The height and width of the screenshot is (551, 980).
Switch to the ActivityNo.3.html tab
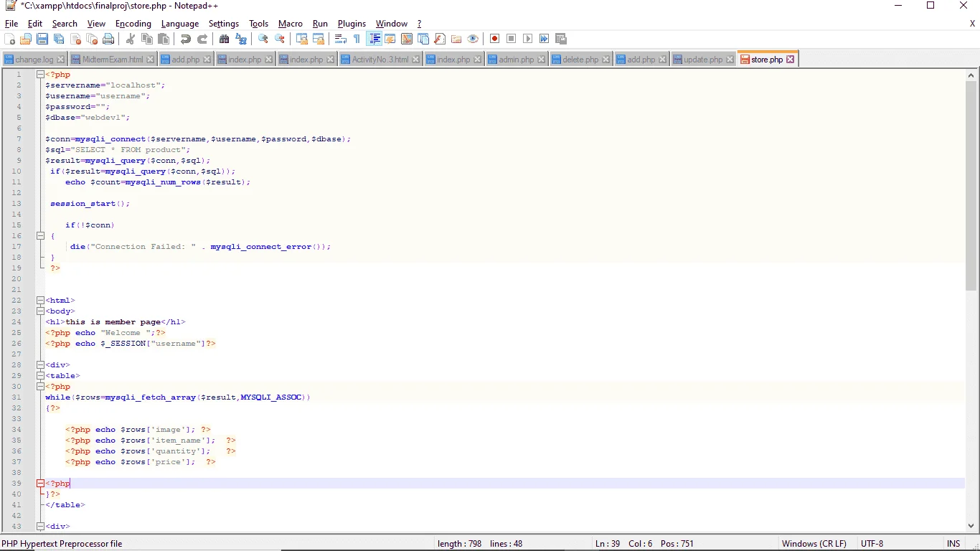(380, 60)
